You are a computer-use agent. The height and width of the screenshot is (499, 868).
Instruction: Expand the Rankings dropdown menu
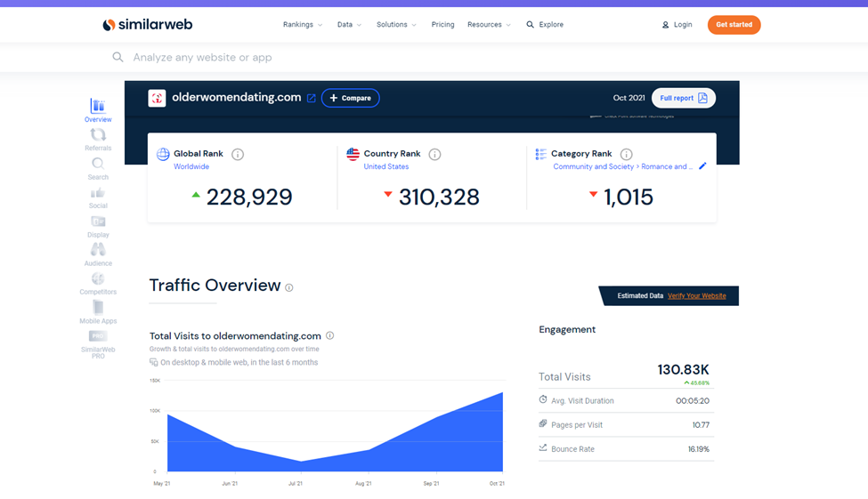click(x=303, y=25)
